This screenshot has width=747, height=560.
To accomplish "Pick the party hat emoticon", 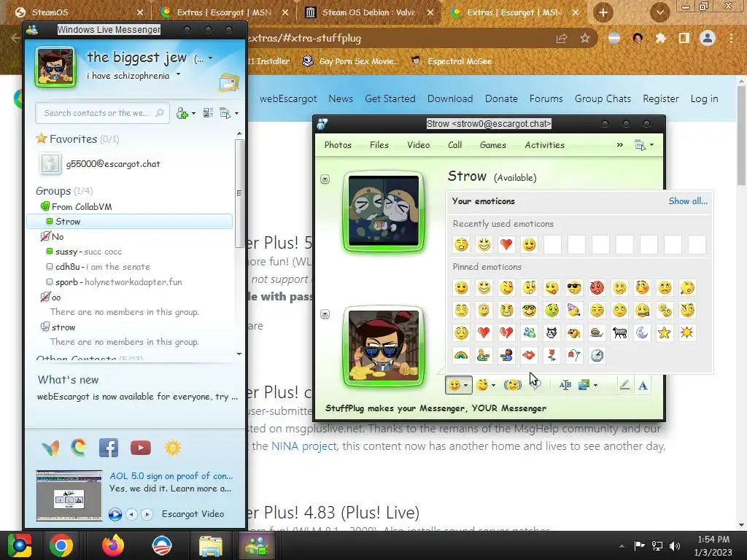I will pyautogui.click(x=574, y=311).
